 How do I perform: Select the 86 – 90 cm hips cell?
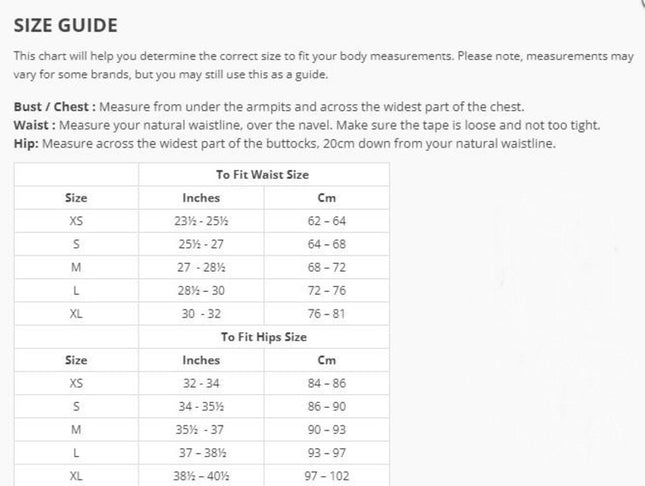pos(327,407)
